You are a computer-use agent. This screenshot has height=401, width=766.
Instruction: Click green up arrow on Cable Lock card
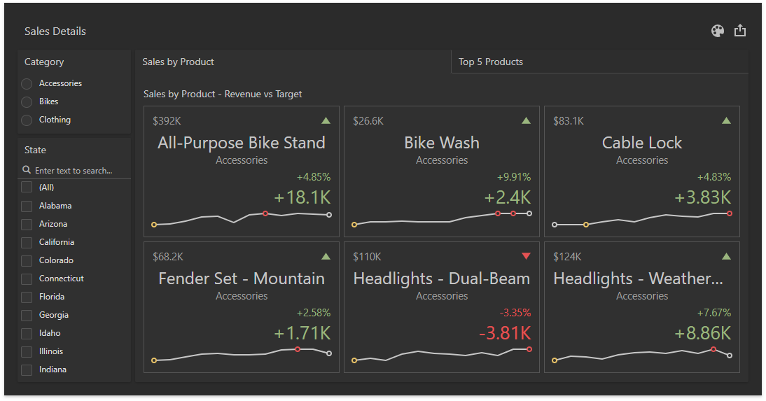[x=726, y=121]
